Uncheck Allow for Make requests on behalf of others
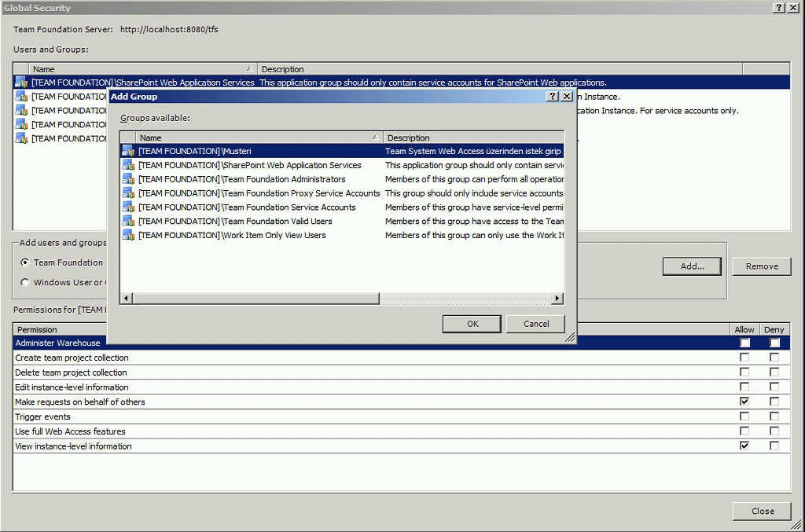Image resolution: width=805 pixels, height=532 pixels. click(744, 402)
